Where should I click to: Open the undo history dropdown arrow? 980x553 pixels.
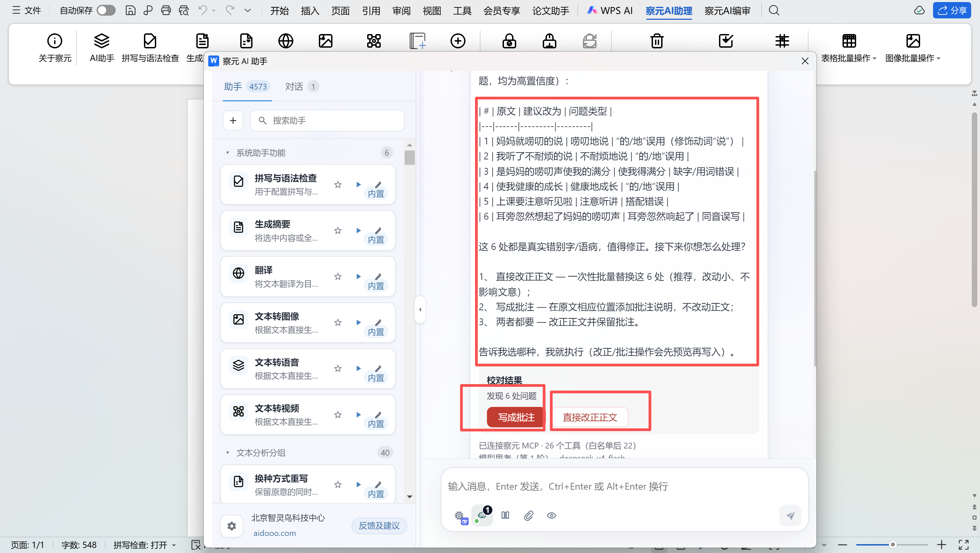[213, 10]
